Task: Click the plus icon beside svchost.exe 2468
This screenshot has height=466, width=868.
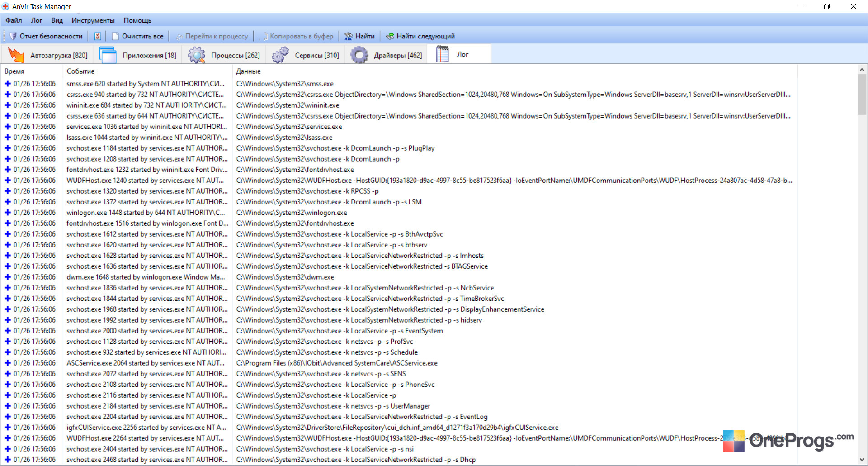Action: click(x=8, y=460)
